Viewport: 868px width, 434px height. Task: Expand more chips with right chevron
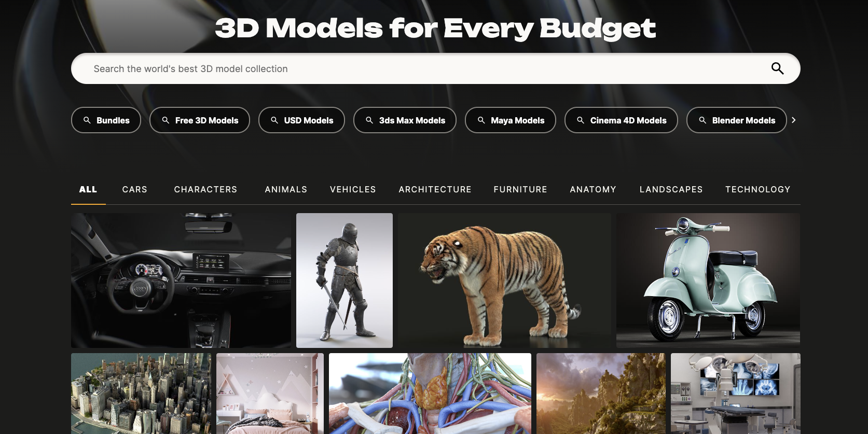[793, 120]
